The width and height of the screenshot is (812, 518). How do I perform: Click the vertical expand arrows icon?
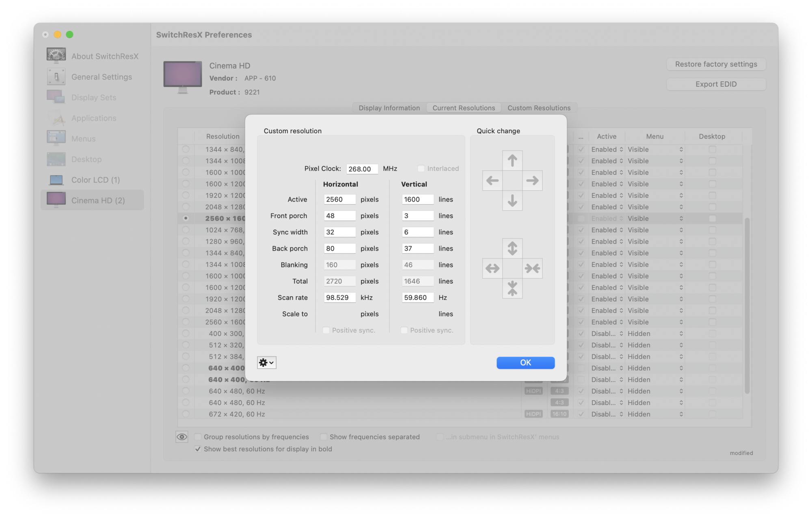512,248
